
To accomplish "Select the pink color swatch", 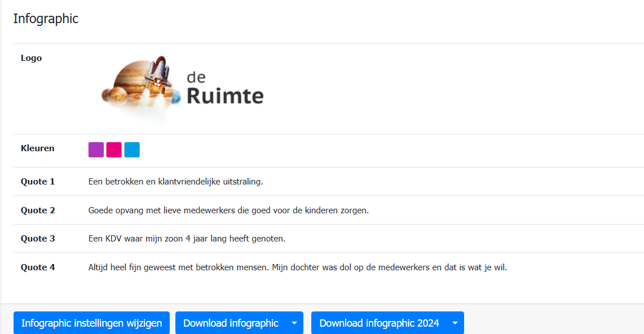I will pos(114,150).
